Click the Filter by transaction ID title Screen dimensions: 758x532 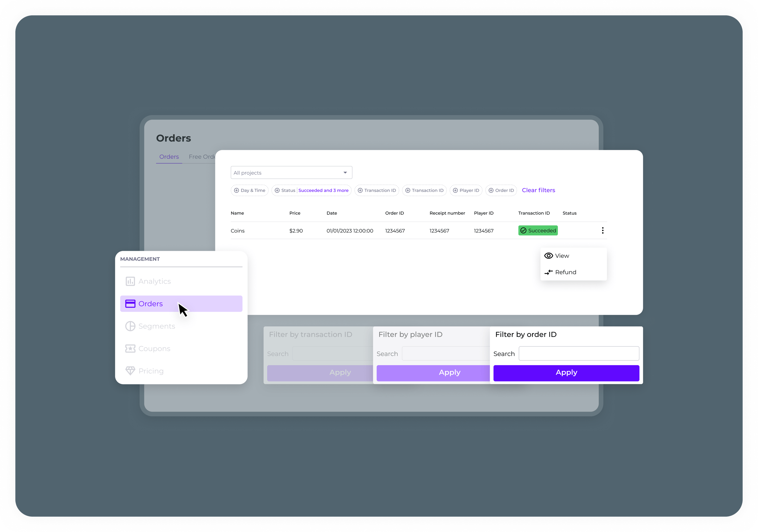[311, 335]
